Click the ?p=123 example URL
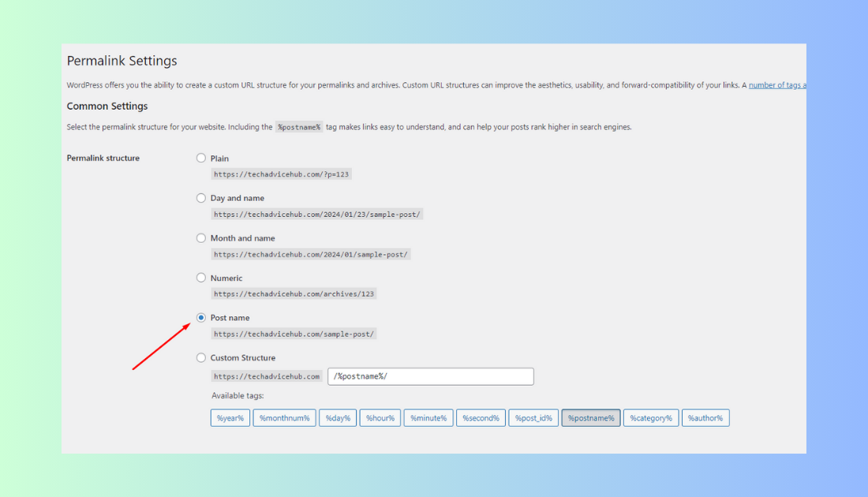868x497 pixels. coord(281,174)
